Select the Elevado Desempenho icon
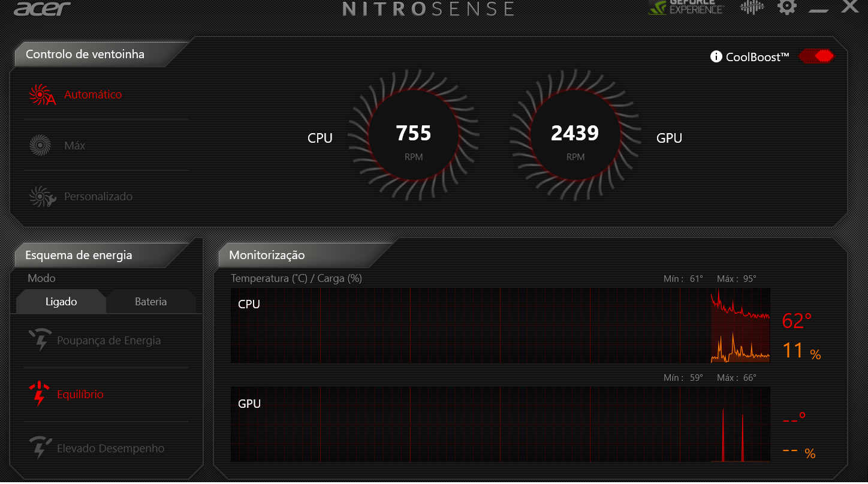868x484 pixels. pyautogui.click(x=40, y=448)
